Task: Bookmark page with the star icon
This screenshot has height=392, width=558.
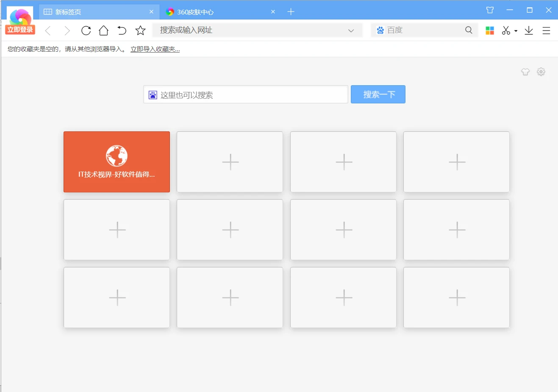Action: [140, 31]
